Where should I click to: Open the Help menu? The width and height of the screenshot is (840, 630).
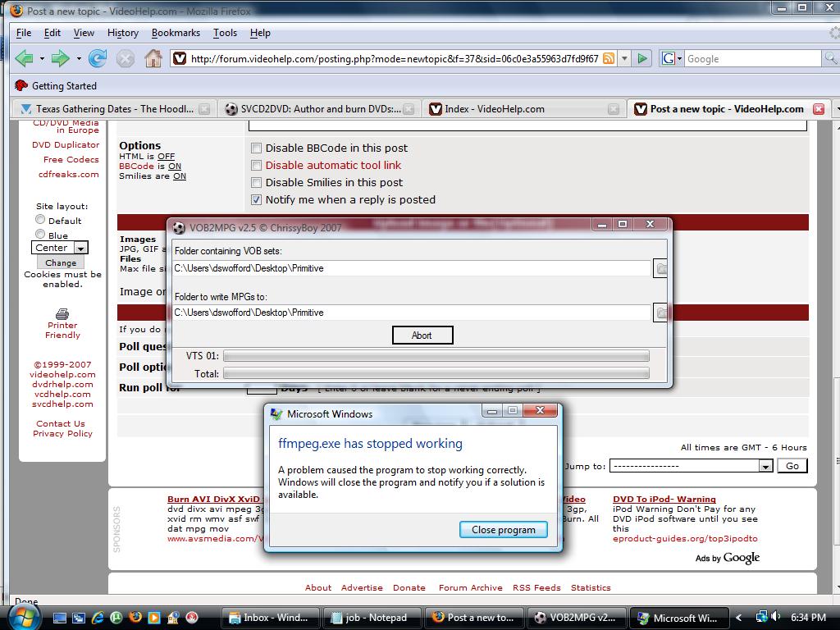260,33
